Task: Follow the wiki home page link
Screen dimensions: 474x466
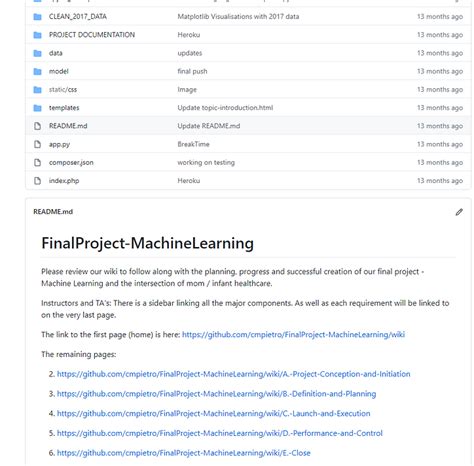Action: (x=293, y=335)
